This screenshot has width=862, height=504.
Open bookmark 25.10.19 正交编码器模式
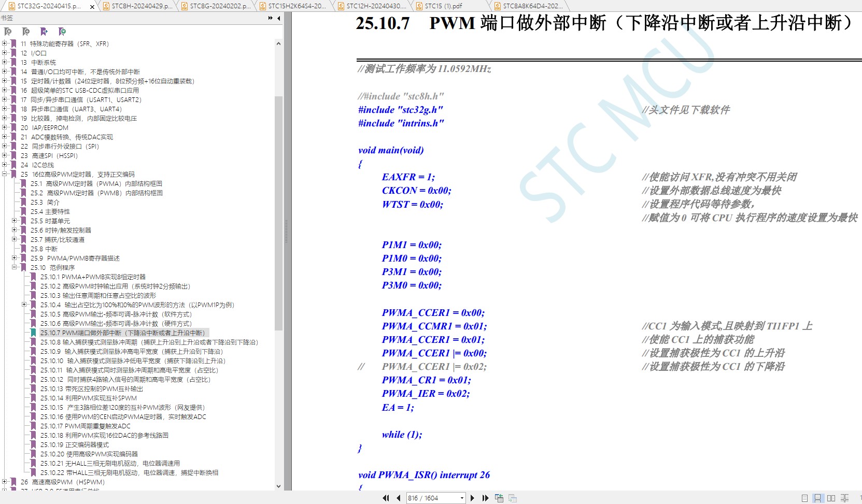(x=75, y=444)
